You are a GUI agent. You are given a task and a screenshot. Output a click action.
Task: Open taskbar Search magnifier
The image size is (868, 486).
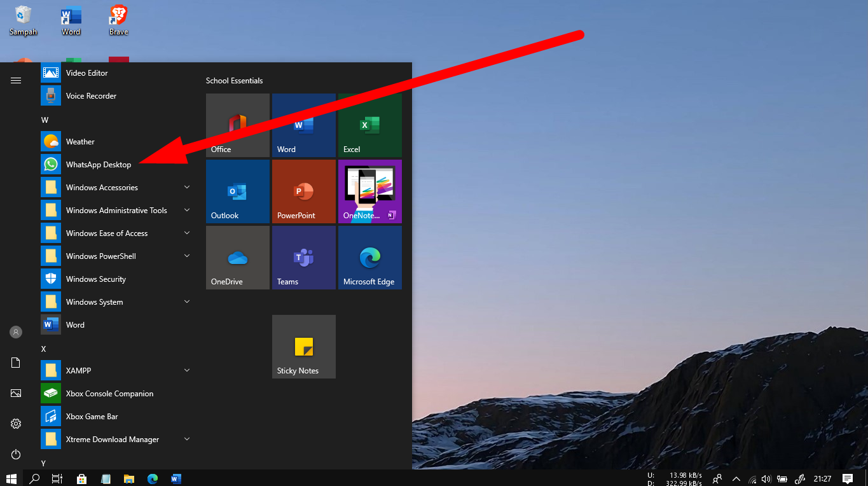click(x=34, y=478)
